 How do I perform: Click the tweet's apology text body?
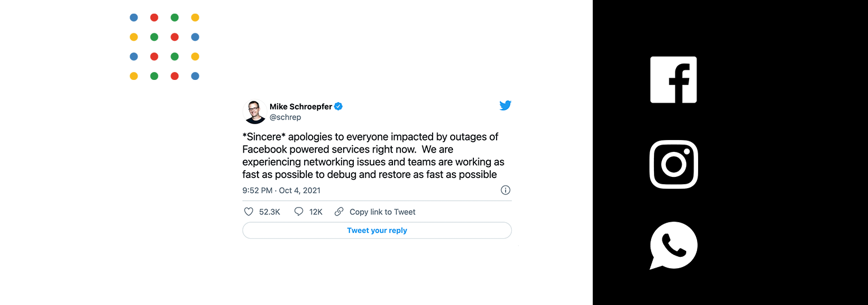(x=373, y=155)
